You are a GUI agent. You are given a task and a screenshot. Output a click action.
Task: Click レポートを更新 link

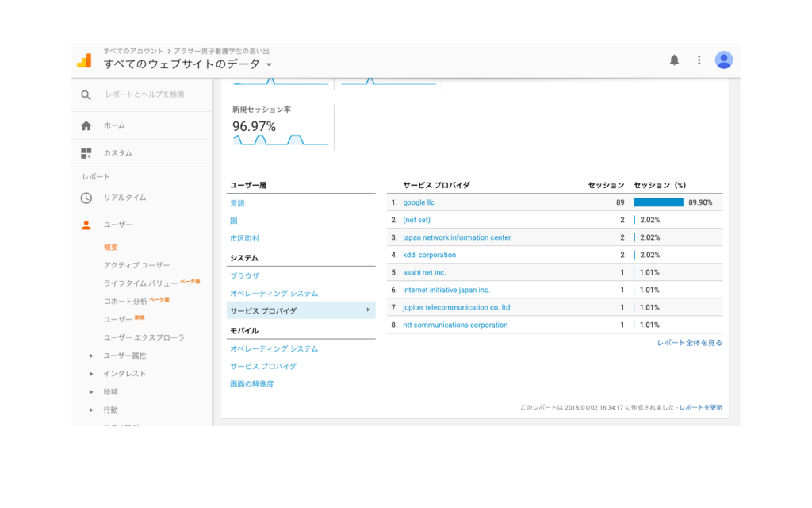pos(701,407)
